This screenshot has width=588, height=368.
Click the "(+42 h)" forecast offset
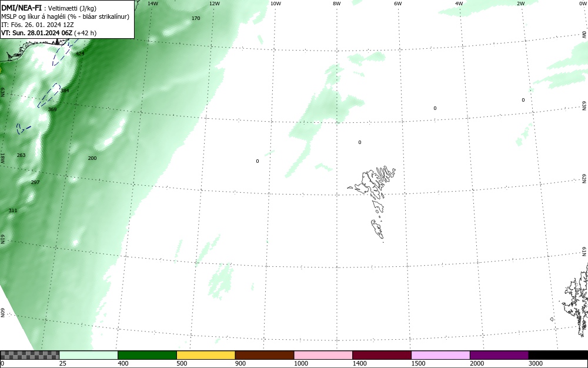click(85, 33)
